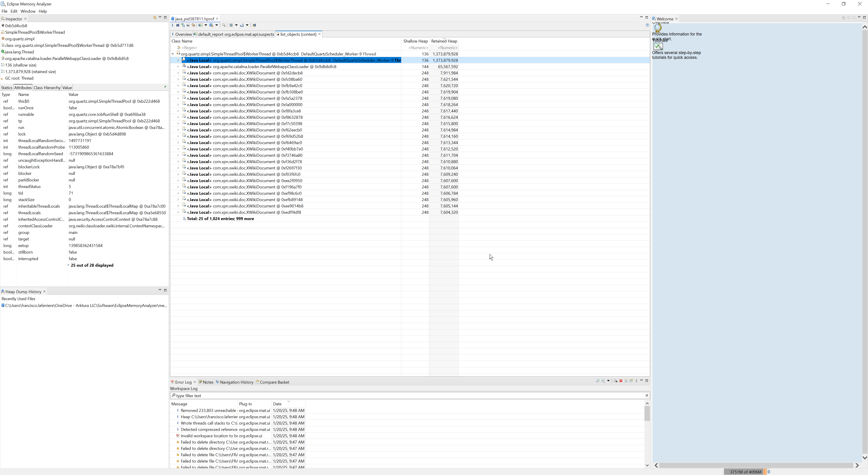Click red X delete log icon
868x475 pixels.
[621, 381]
